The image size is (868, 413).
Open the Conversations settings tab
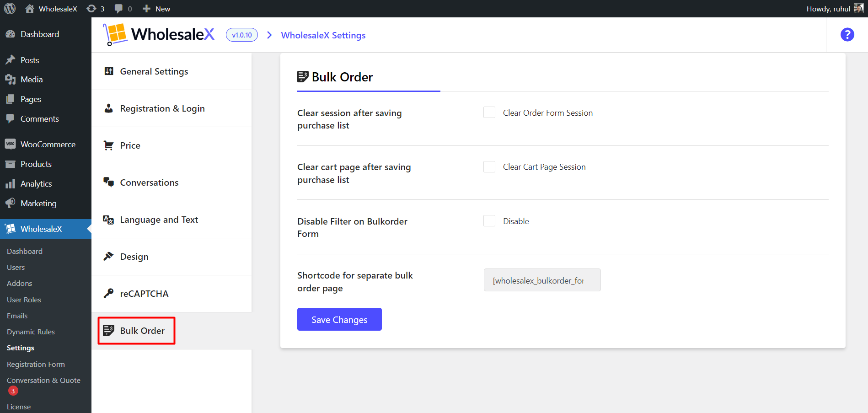point(171,182)
